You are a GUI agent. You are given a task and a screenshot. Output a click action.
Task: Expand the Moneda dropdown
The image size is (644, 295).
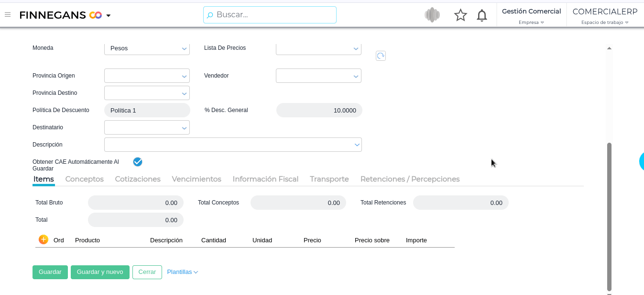(184, 49)
